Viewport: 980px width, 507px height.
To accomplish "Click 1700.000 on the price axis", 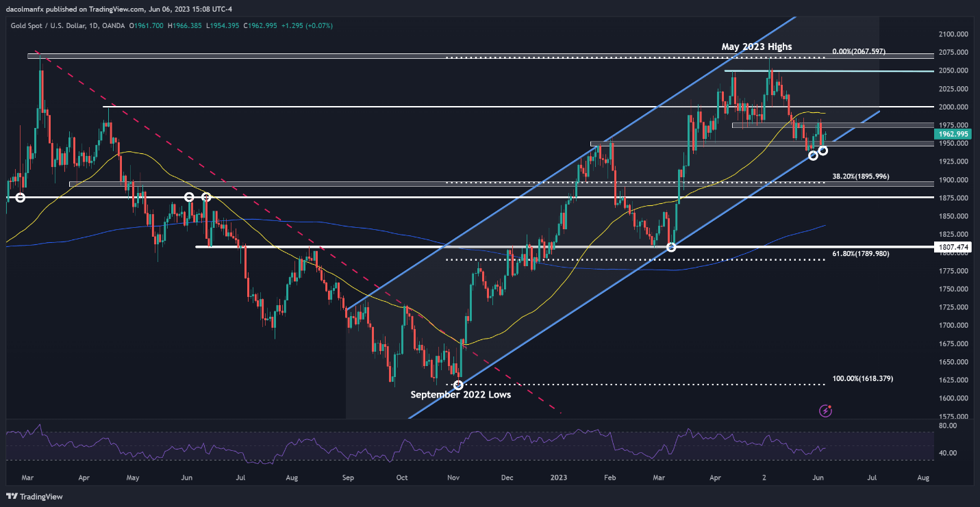I will pos(953,326).
